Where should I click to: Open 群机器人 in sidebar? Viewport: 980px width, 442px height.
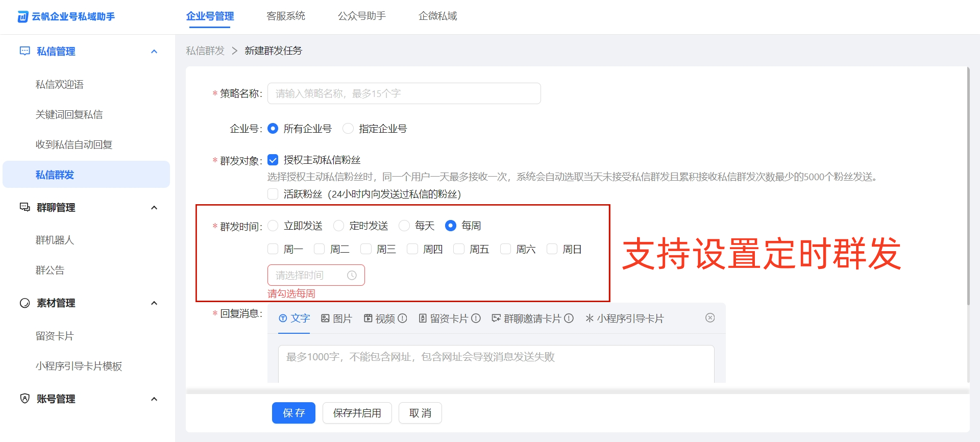point(55,240)
